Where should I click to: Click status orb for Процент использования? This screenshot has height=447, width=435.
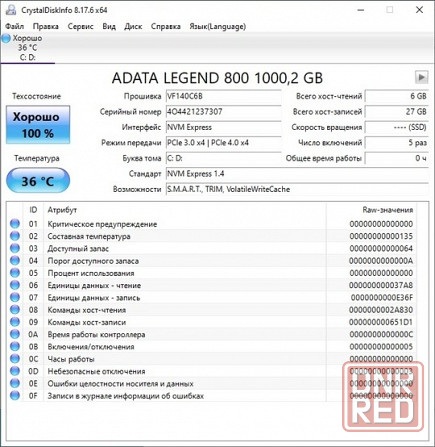pyautogui.click(x=15, y=273)
